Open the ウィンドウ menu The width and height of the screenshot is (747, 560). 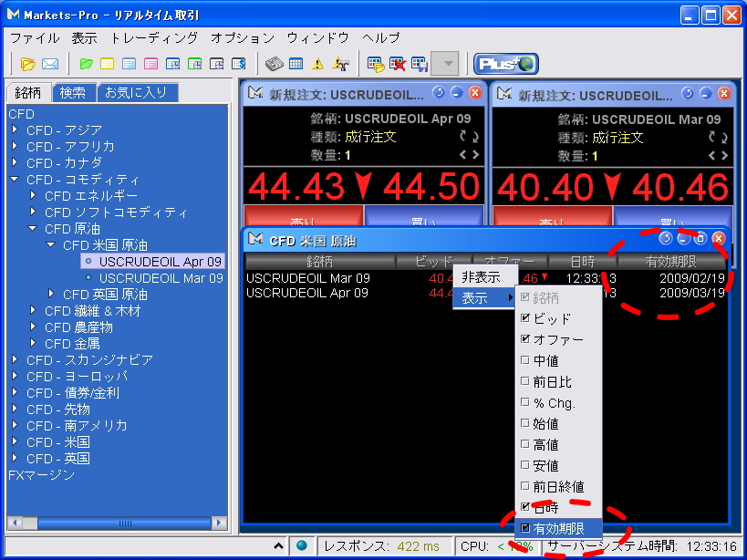318,38
